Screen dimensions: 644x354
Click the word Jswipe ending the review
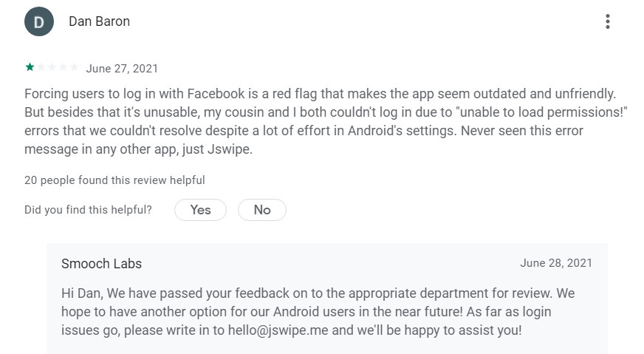(x=230, y=149)
